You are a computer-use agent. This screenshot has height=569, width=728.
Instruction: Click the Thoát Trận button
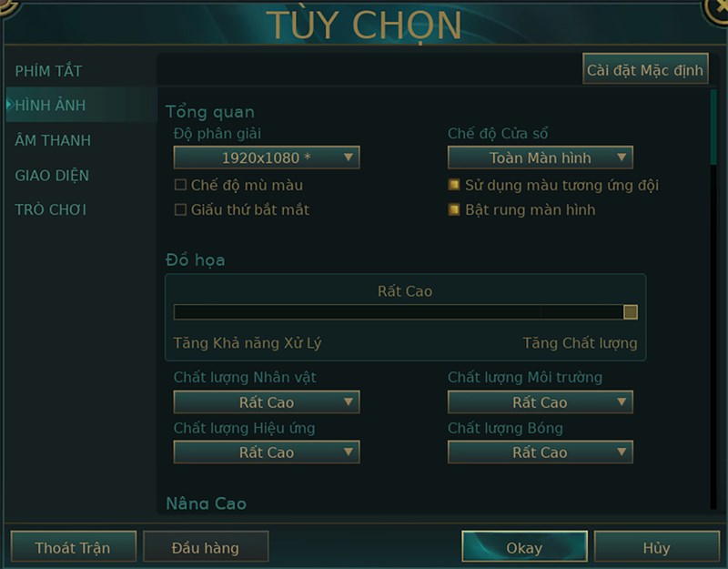pyautogui.click(x=73, y=548)
